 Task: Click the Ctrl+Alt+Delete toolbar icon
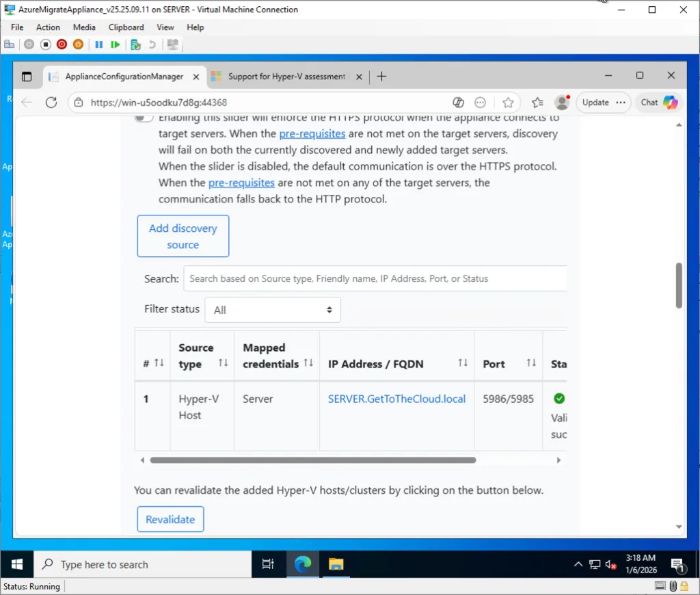pyautogui.click(x=10, y=44)
